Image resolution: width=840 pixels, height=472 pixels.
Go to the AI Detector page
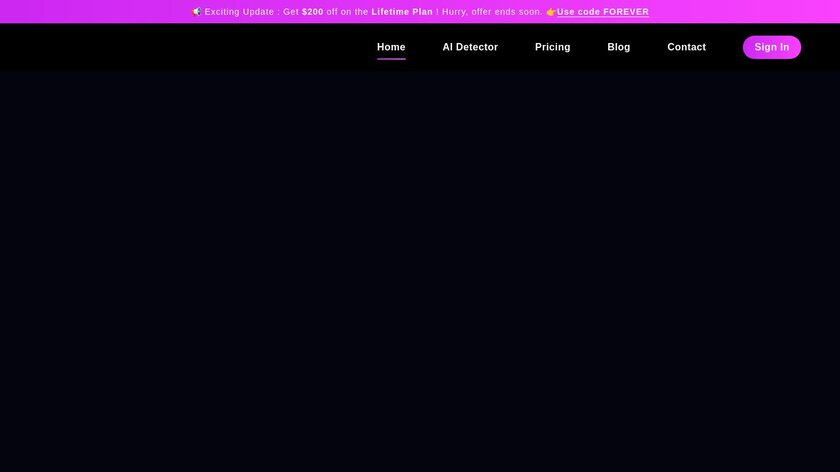(x=470, y=47)
